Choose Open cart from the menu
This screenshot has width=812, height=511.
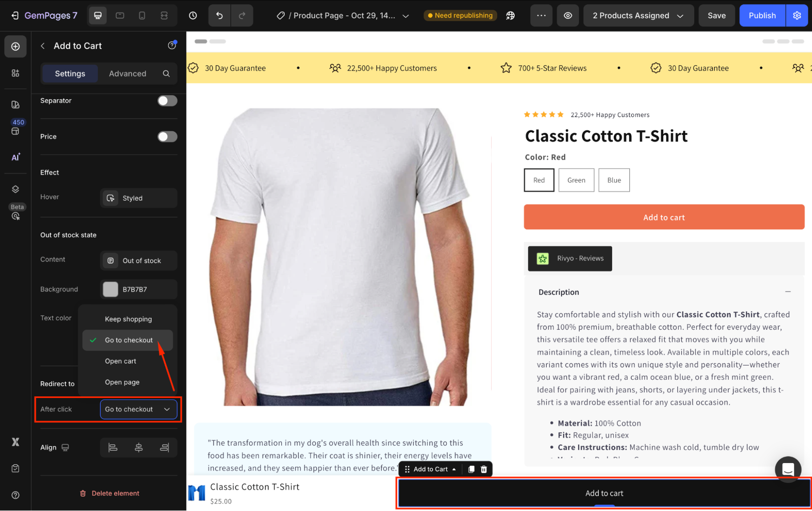pos(121,361)
